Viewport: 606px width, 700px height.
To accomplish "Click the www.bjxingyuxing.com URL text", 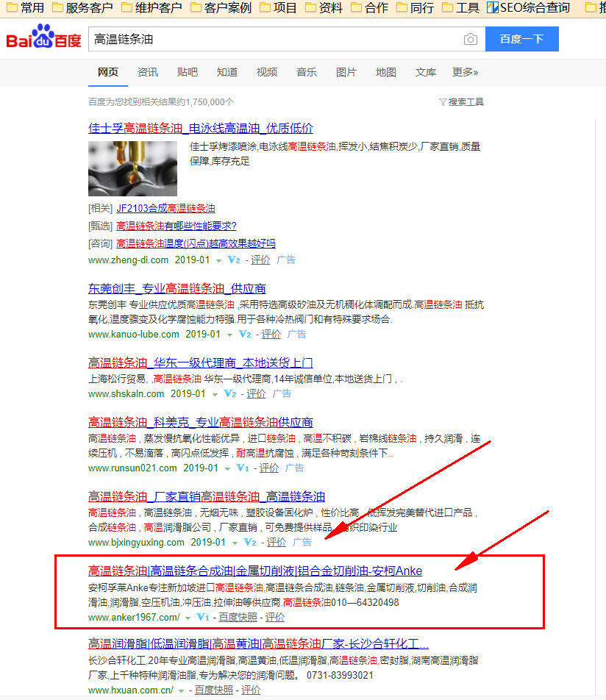I will pos(136,543).
